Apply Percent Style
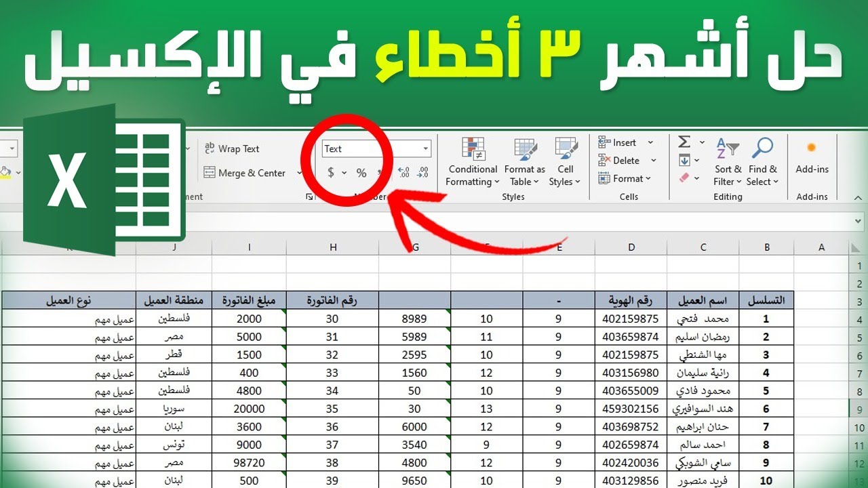The height and width of the screenshot is (488, 868). pos(361,173)
